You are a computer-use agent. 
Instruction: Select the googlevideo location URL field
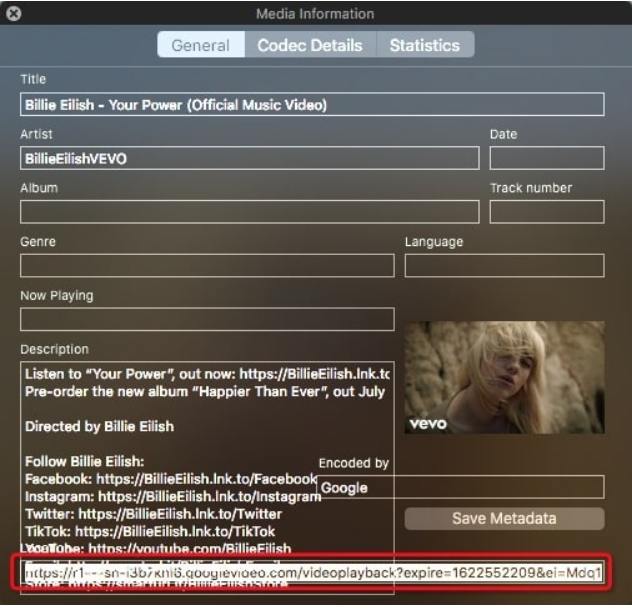coord(314,573)
